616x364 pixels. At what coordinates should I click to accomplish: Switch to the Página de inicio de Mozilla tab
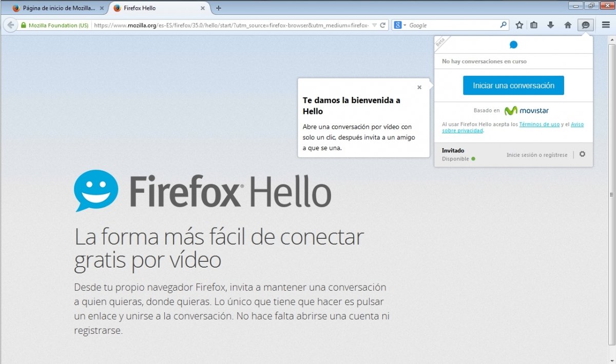coord(57,8)
